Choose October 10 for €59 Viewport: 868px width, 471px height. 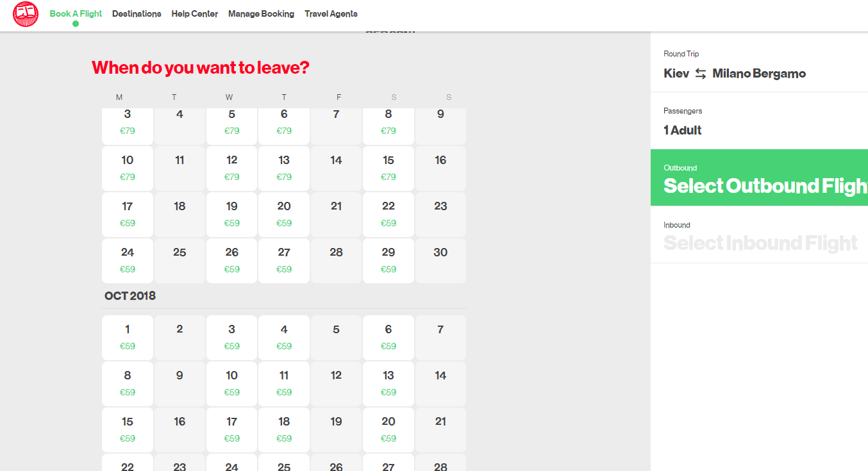231,383
